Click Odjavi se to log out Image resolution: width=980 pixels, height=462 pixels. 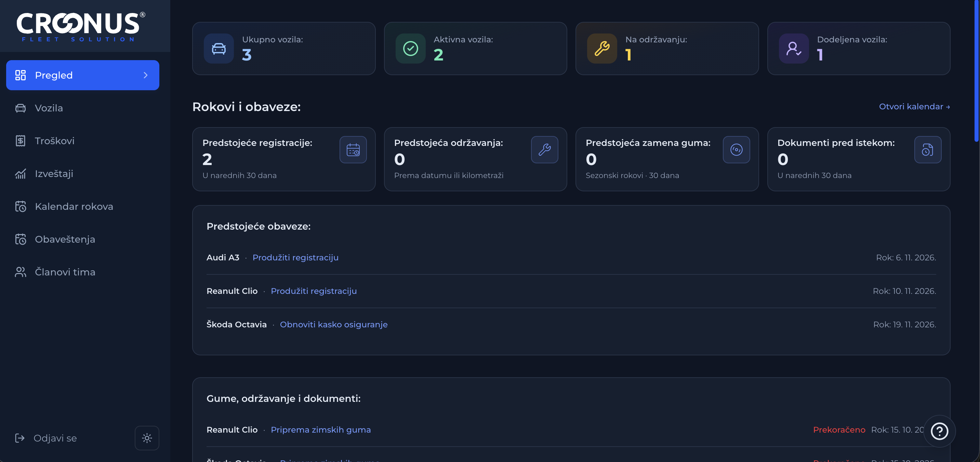coord(55,438)
